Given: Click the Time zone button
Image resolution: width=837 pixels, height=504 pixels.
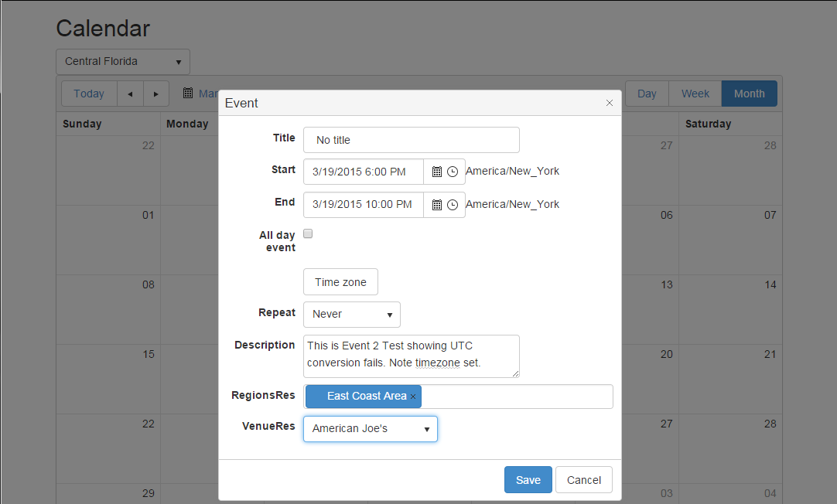Looking at the screenshot, I should (340, 282).
